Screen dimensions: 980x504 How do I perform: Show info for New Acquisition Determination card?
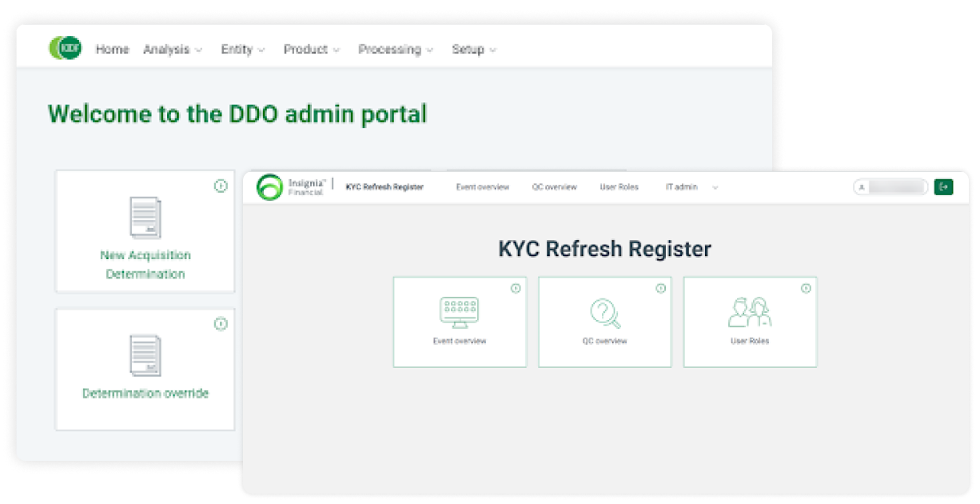point(221,186)
